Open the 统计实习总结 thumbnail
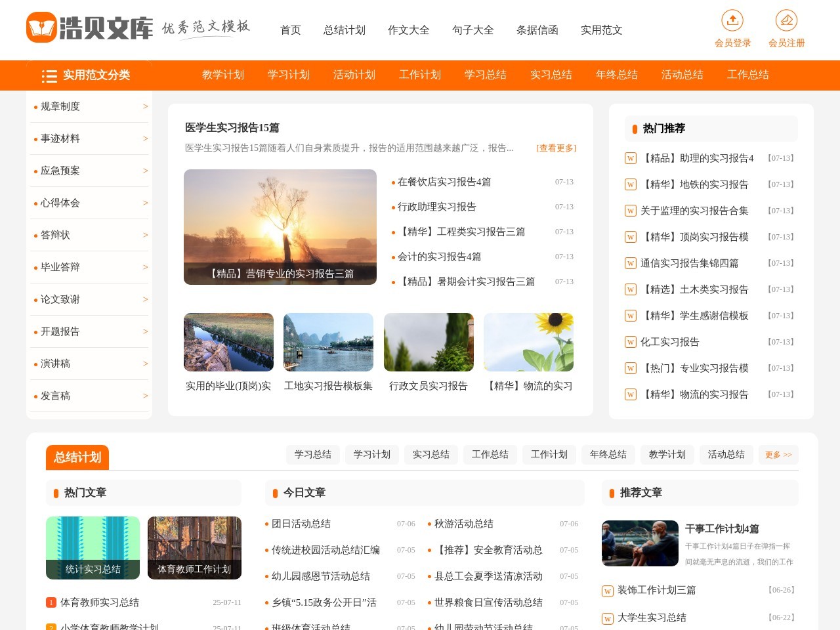Image resolution: width=840 pixels, height=630 pixels. click(93, 548)
